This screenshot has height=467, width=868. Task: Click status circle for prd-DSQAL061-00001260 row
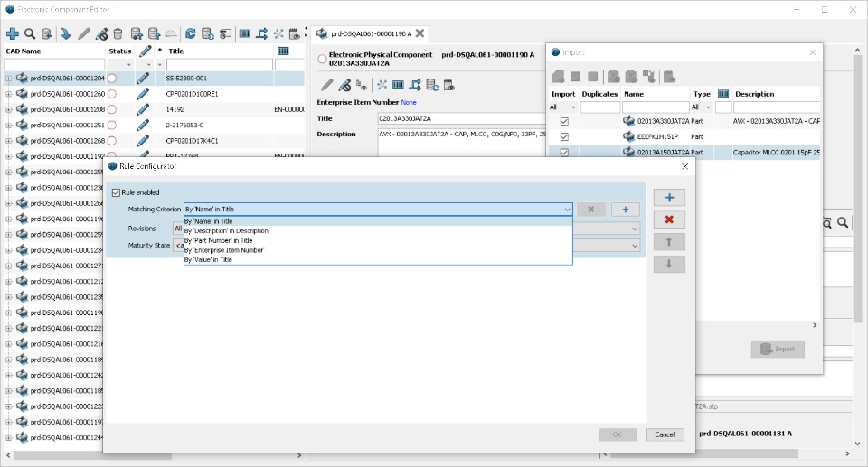(x=112, y=94)
